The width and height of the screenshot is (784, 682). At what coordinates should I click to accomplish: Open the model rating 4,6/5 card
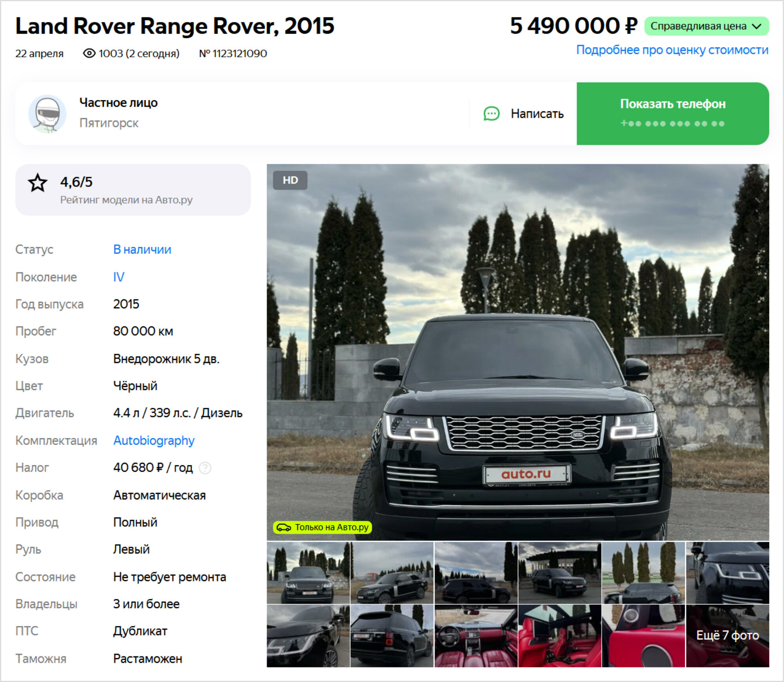[x=133, y=190]
